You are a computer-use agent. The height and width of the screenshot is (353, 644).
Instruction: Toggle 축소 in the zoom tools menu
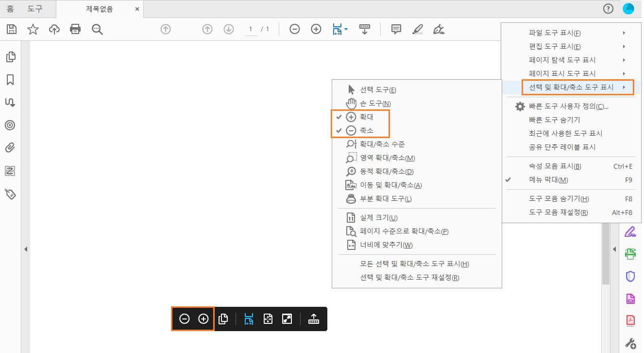pyautogui.click(x=362, y=130)
